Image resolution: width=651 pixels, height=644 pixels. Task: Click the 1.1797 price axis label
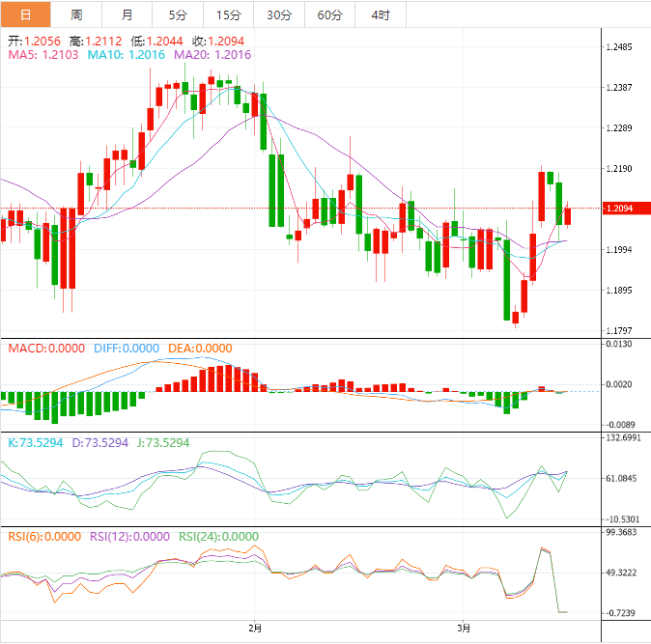[619, 331]
